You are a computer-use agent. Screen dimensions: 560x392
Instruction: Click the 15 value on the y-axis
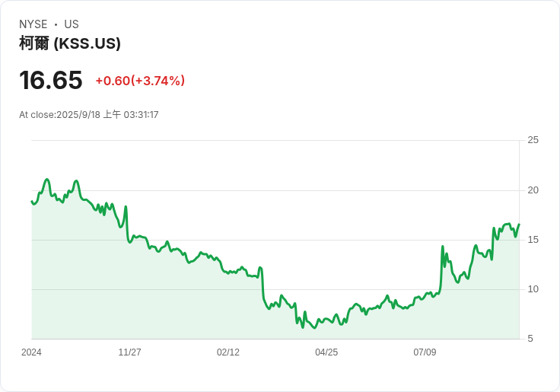tap(533, 239)
